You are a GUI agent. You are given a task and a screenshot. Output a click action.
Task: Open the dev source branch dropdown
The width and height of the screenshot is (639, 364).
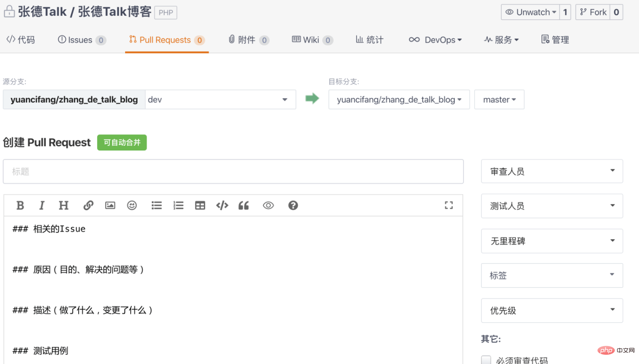(221, 99)
